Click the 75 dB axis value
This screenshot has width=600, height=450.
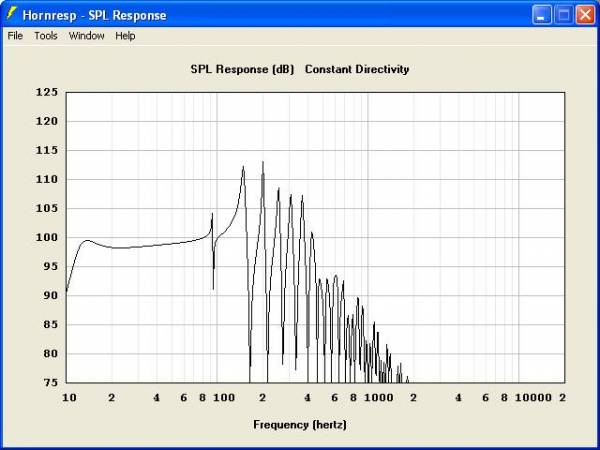[x=50, y=383]
